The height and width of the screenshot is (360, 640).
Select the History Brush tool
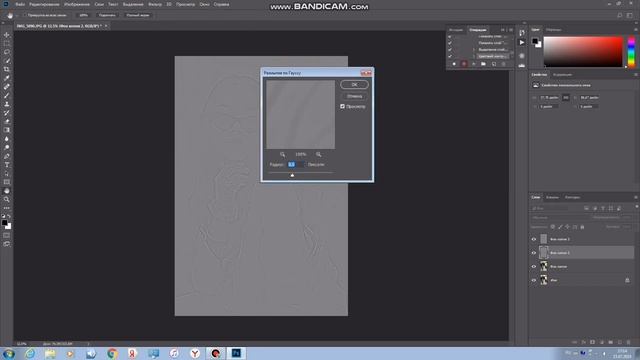[7, 113]
